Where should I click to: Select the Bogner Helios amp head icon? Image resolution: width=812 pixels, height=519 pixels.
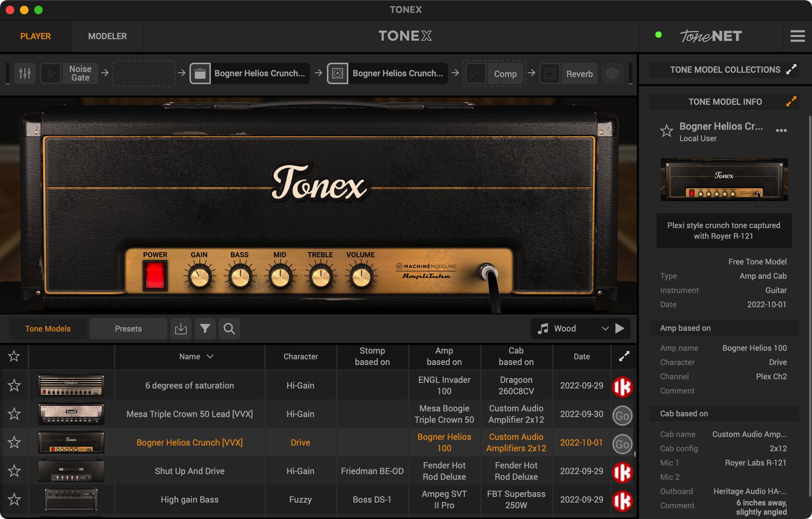tap(200, 73)
